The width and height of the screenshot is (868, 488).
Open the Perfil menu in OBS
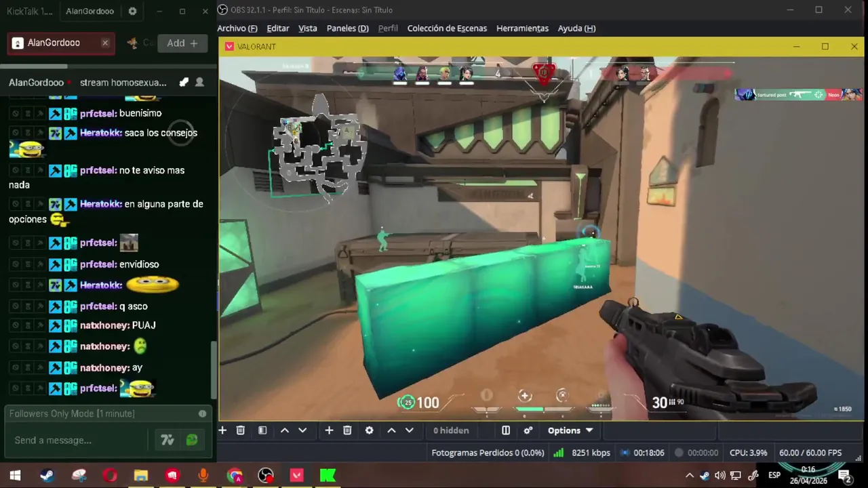[388, 28]
